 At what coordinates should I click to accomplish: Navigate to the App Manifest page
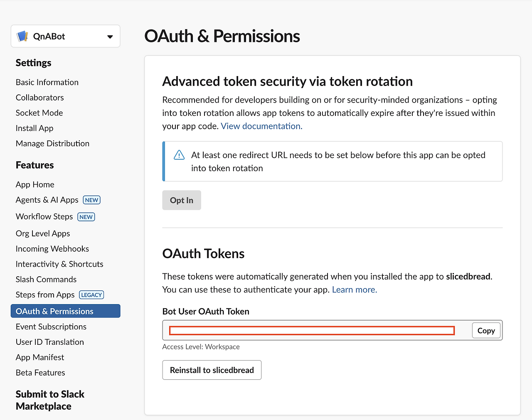point(40,357)
